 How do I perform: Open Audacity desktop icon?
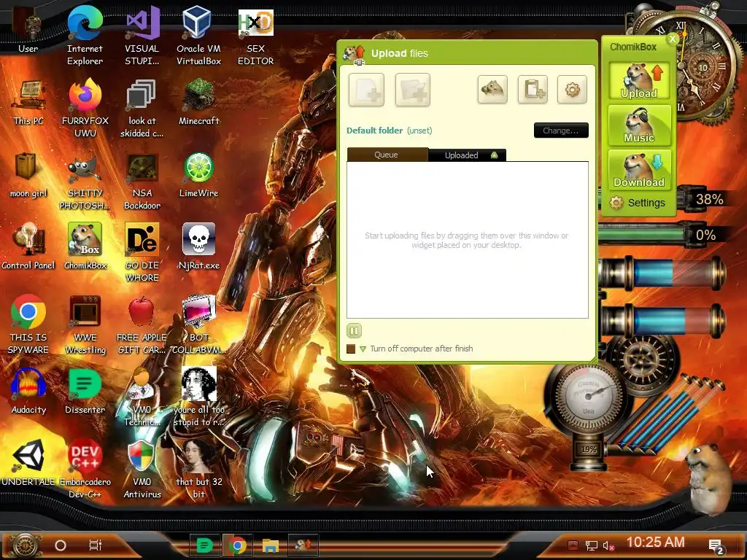(28, 391)
